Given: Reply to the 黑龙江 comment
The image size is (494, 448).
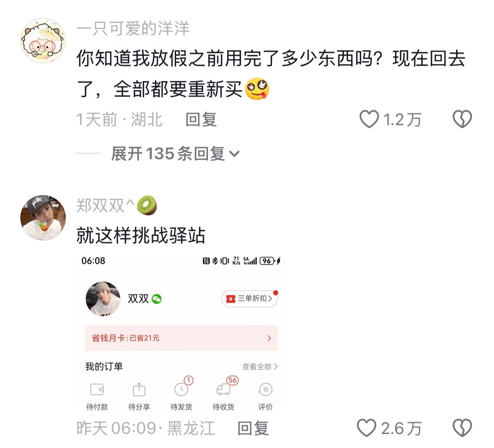Looking at the screenshot, I should [x=253, y=429].
